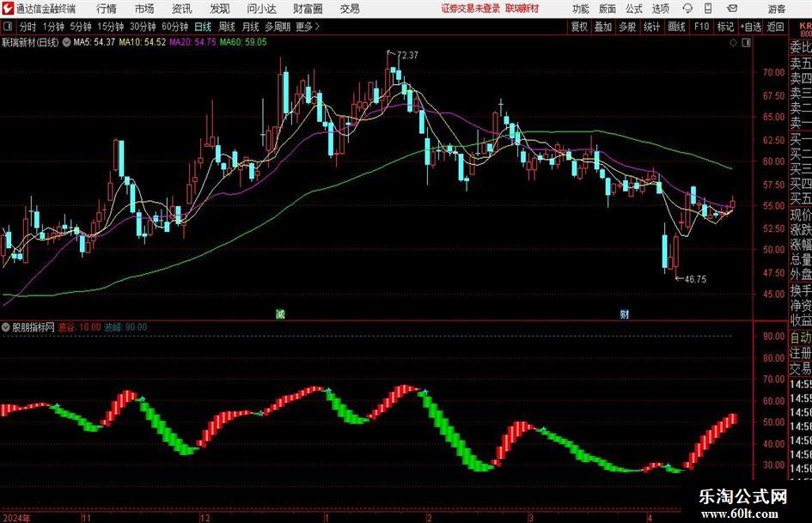
Task: Select the 日线 period tab
Action: click(x=203, y=27)
